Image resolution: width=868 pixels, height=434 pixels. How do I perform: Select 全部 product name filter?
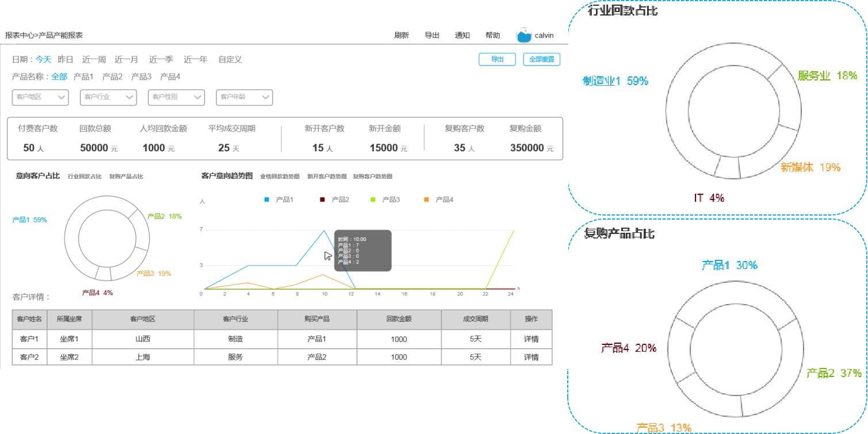[59, 77]
